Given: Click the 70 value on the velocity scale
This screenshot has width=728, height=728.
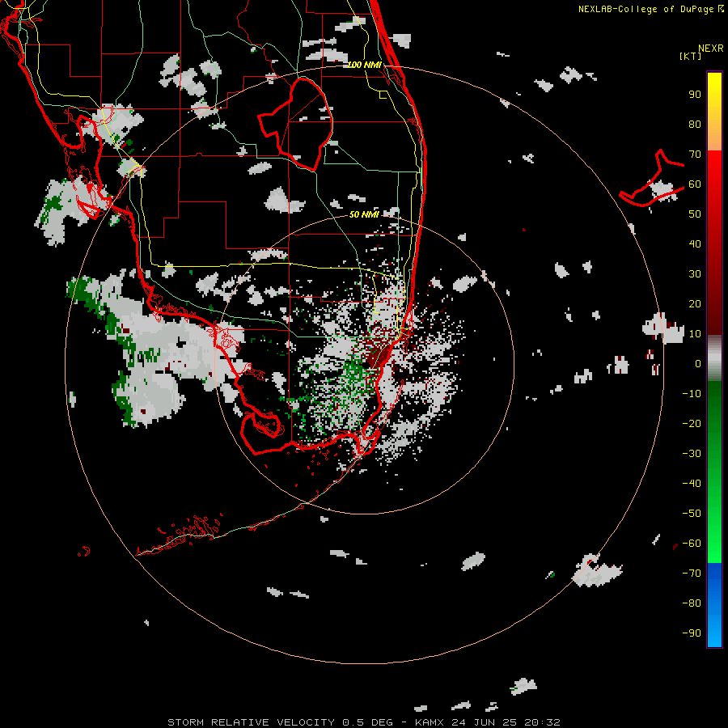Looking at the screenshot, I should click(695, 154).
